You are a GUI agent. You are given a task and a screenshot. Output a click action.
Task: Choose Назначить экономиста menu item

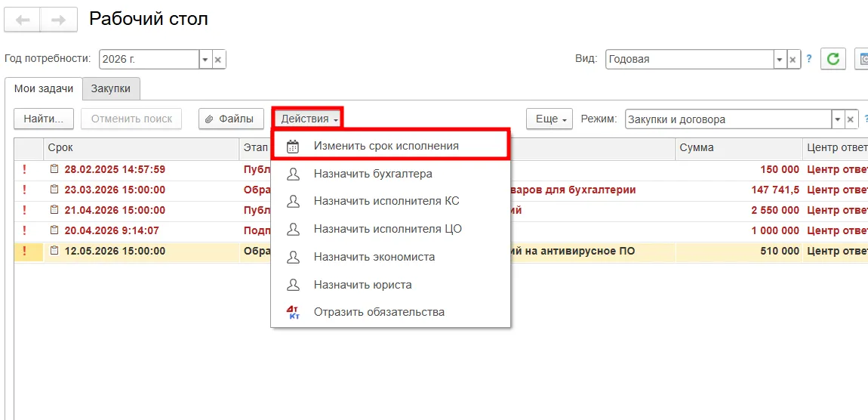tap(390, 257)
